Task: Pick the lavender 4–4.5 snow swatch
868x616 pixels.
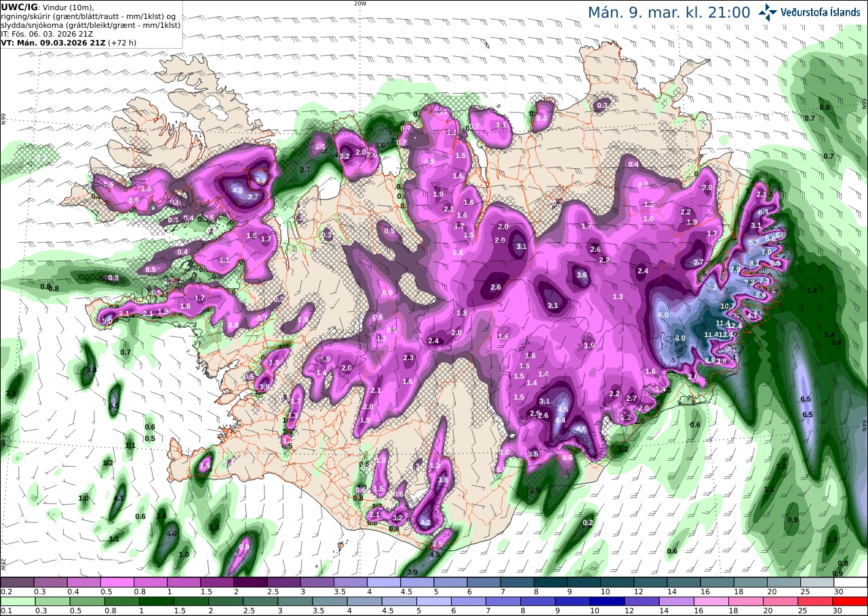Action: point(384,582)
